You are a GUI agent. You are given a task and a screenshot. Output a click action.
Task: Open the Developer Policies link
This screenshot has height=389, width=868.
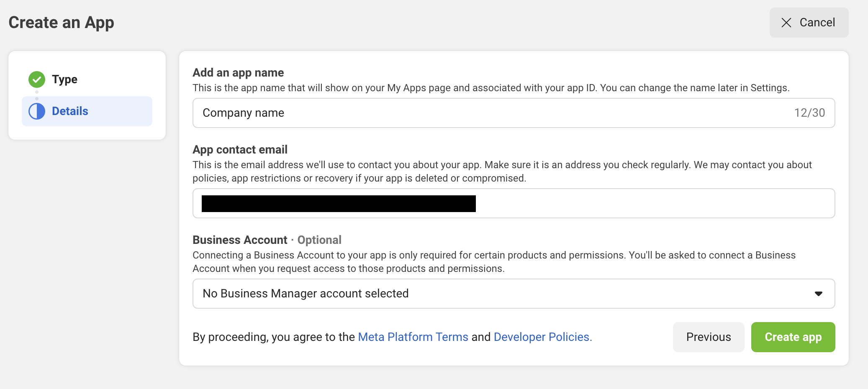[542, 337]
